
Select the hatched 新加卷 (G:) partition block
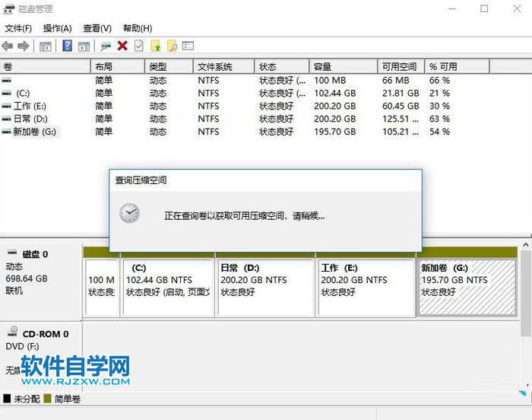click(467, 288)
